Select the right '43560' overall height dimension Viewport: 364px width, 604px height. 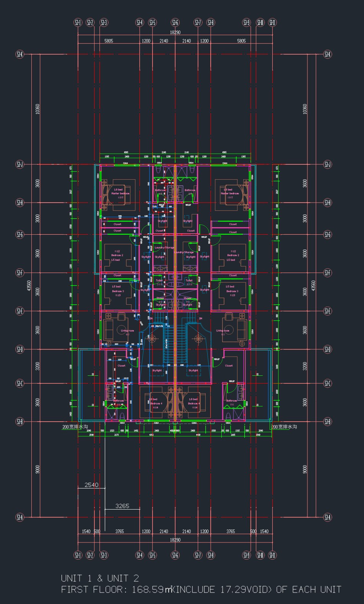313,286
